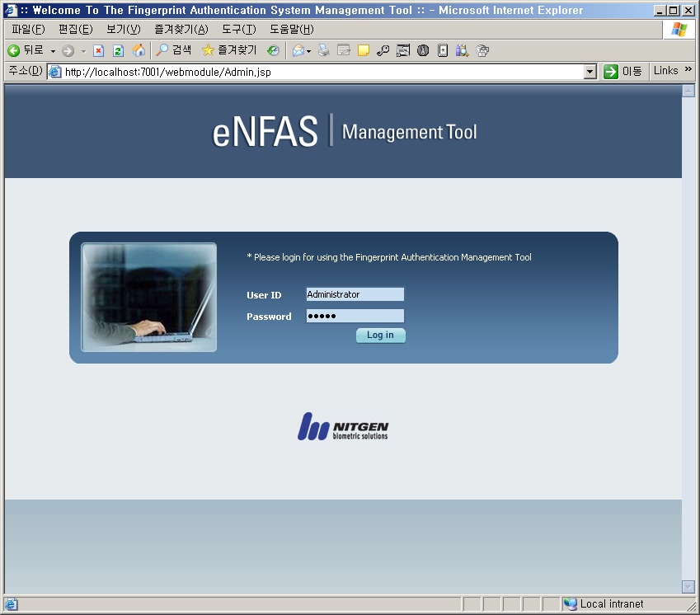Click the eNFAS Management Tool header logo

pyautogui.click(x=344, y=131)
